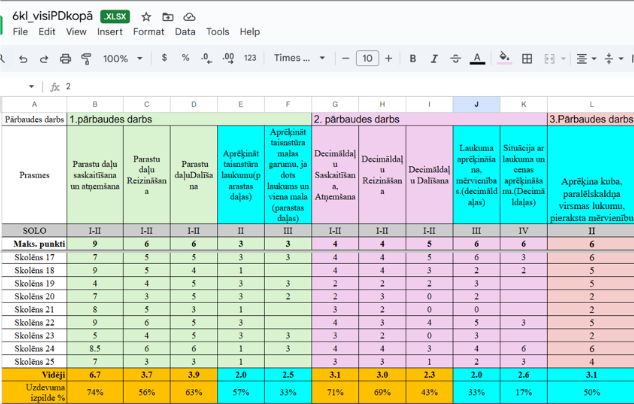Toggle italic formatting
634x404 pixels.
pyautogui.click(x=433, y=59)
